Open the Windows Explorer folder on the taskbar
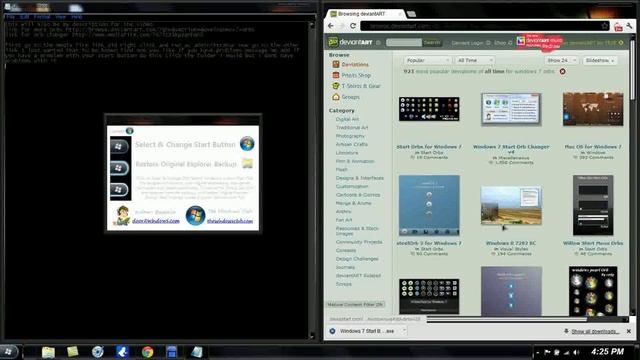Image resolution: width=640 pixels, height=360 pixels. 48,352
